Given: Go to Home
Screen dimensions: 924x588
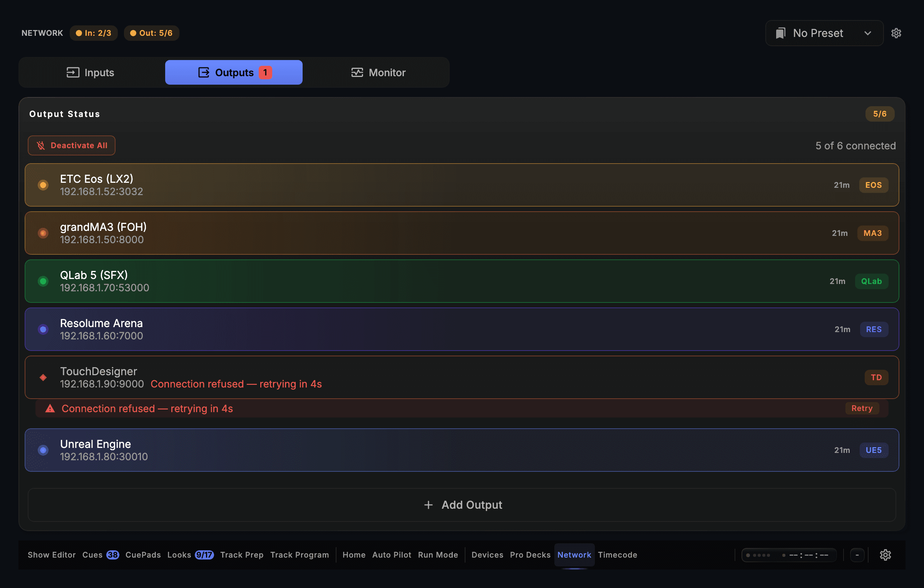Looking at the screenshot, I should tap(354, 555).
